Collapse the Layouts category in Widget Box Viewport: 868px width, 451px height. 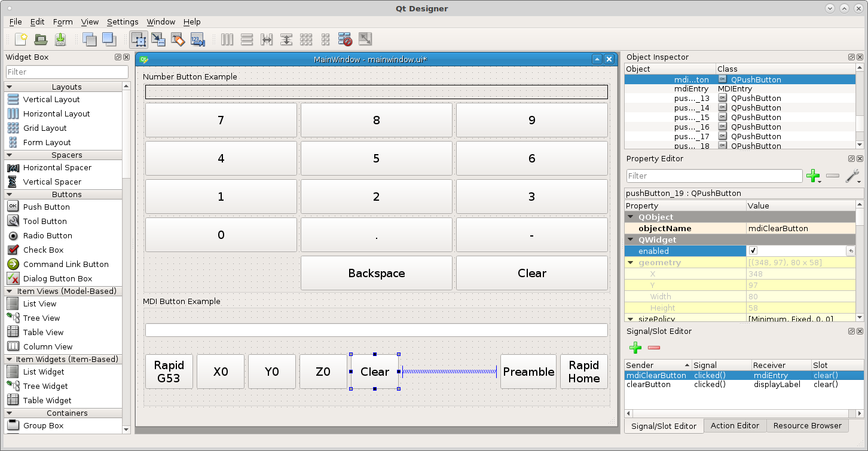tap(10, 87)
